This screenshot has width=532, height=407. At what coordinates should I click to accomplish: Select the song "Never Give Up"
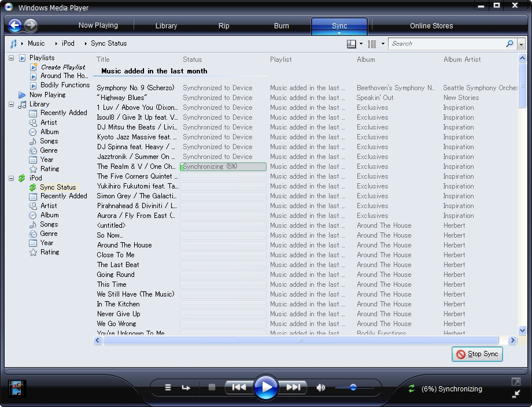119,314
